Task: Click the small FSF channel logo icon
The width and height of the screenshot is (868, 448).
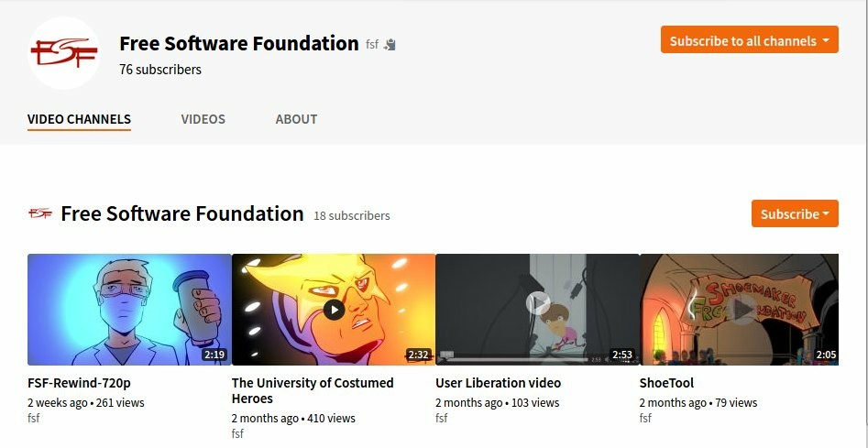Action: point(39,213)
